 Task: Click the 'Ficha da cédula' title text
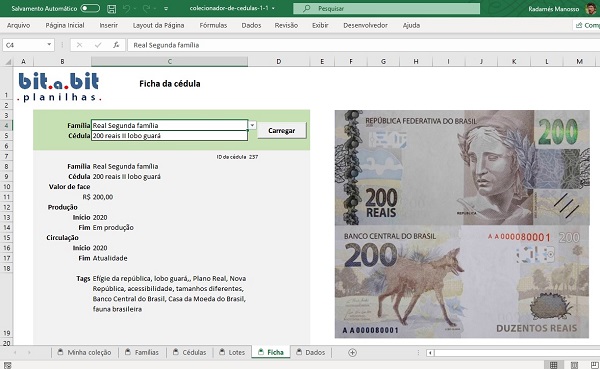[x=170, y=83]
